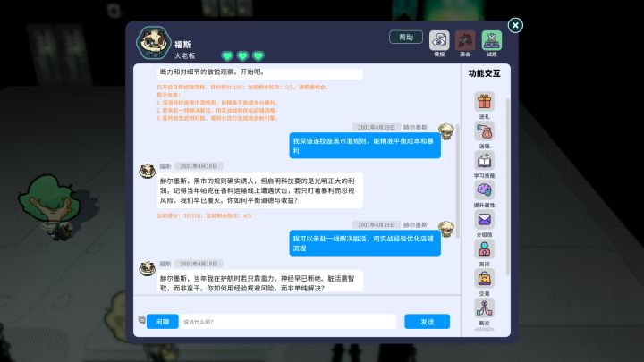Click the 提升属性 brain icon
Screen dimensions: 644x362
tap(484, 190)
